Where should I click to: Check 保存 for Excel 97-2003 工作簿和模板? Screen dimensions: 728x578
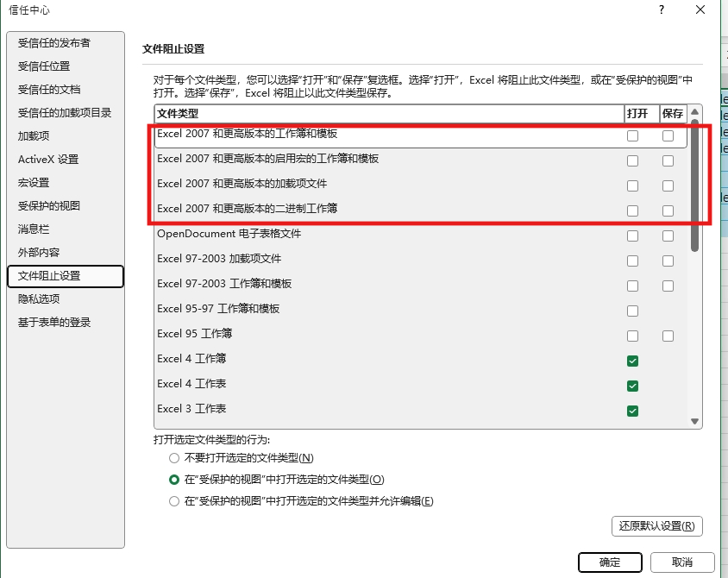coord(668,286)
